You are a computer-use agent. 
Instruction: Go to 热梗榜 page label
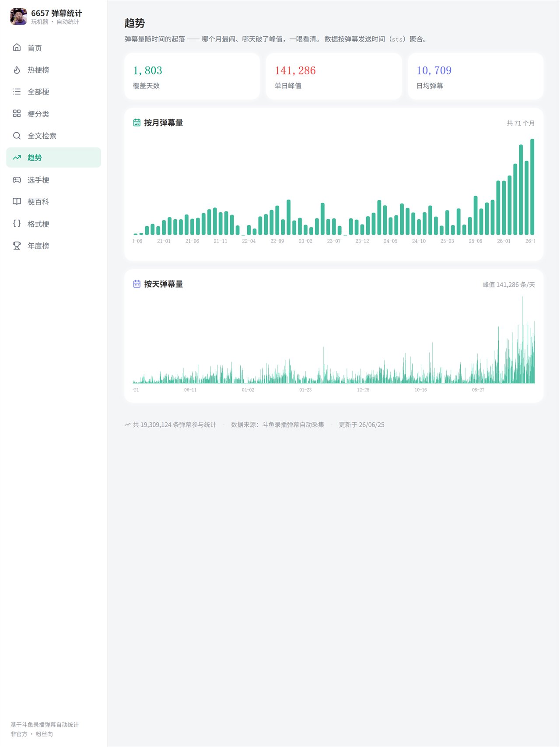pos(38,70)
